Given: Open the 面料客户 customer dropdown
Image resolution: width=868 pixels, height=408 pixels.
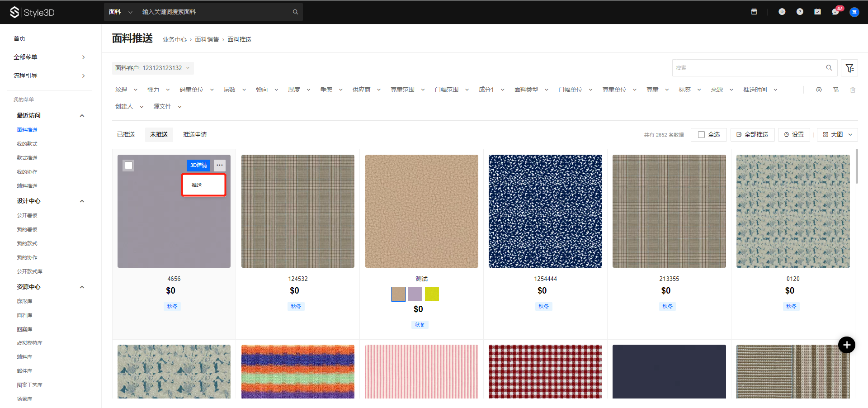Looking at the screenshot, I should pyautogui.click(x=153, y=68).
